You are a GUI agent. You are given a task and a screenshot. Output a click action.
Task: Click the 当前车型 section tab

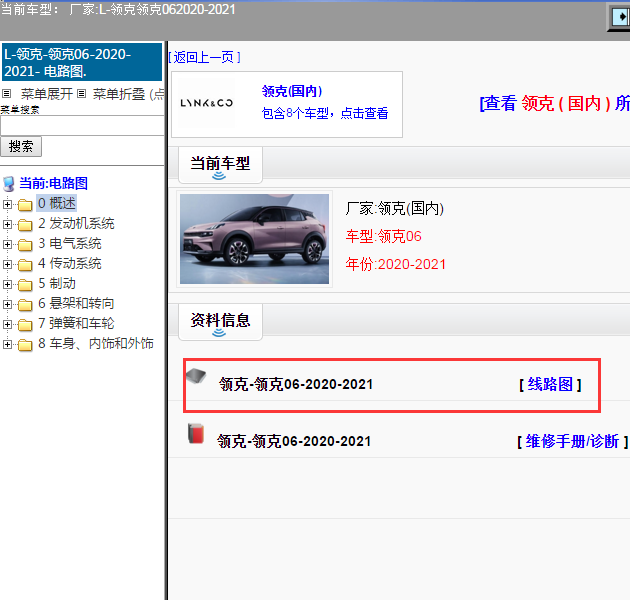click(220, 165)
